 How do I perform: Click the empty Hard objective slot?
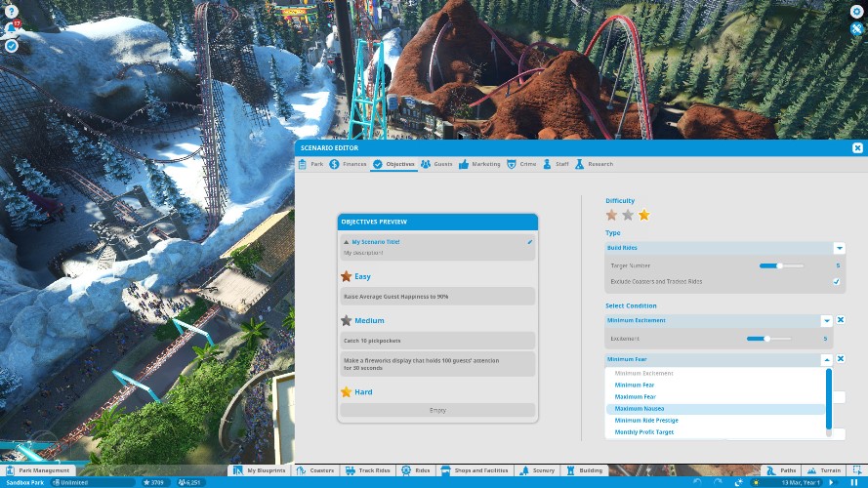pos(437,410)
